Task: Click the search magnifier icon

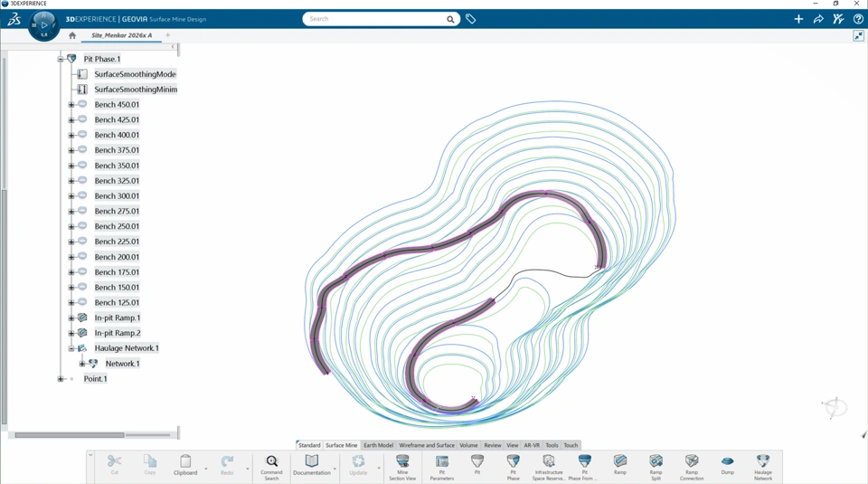Action: click(450, 19)
